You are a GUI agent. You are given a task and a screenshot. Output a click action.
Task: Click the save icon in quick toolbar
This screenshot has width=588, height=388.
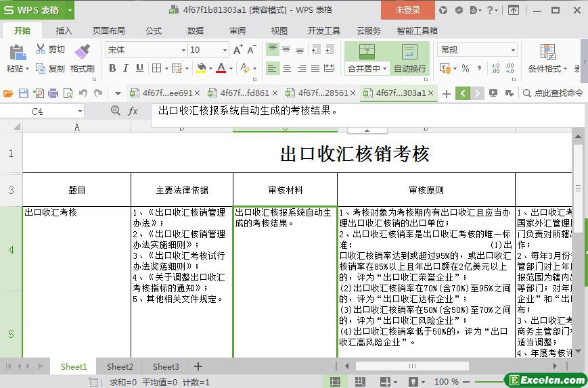[24, 93]
